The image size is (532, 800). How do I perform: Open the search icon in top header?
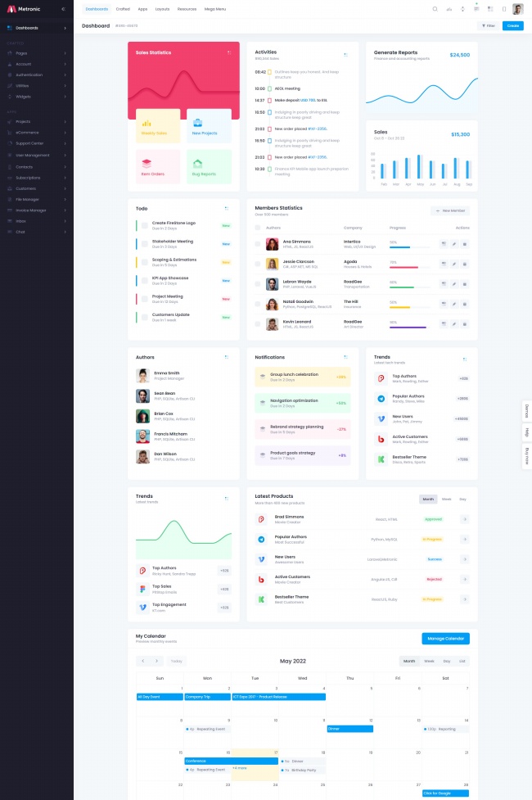[435, 9]
